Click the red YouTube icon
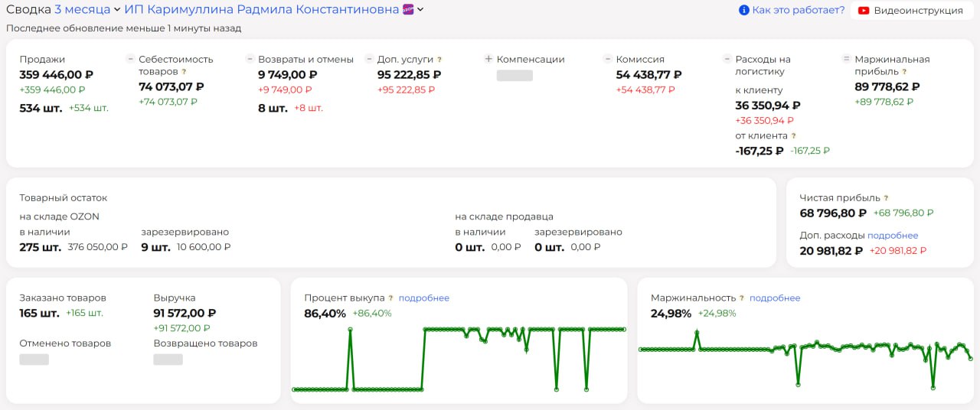This screenshot has height=410, width=980. pos(864,11)
